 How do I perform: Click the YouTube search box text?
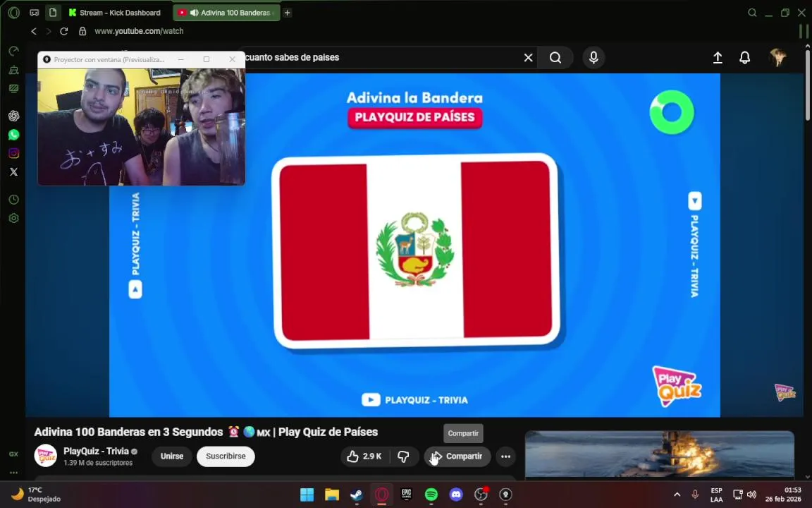click(x=292, y=58)
